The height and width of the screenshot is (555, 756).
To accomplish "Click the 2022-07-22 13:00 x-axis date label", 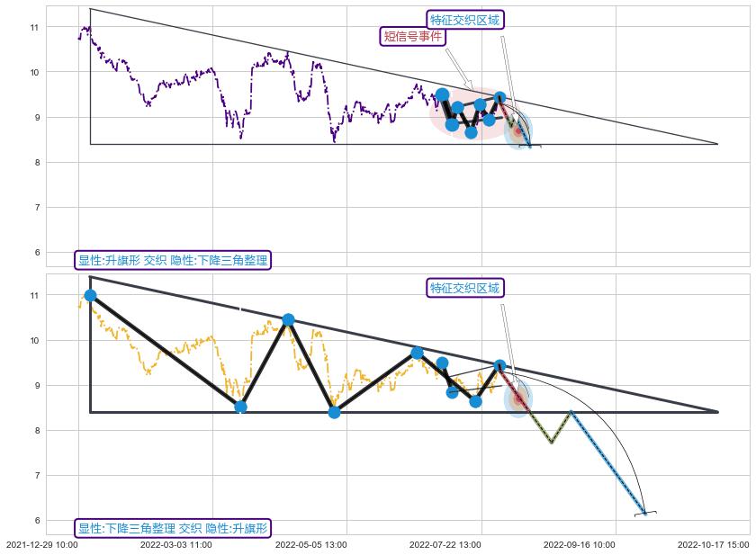I will [445, 544].
